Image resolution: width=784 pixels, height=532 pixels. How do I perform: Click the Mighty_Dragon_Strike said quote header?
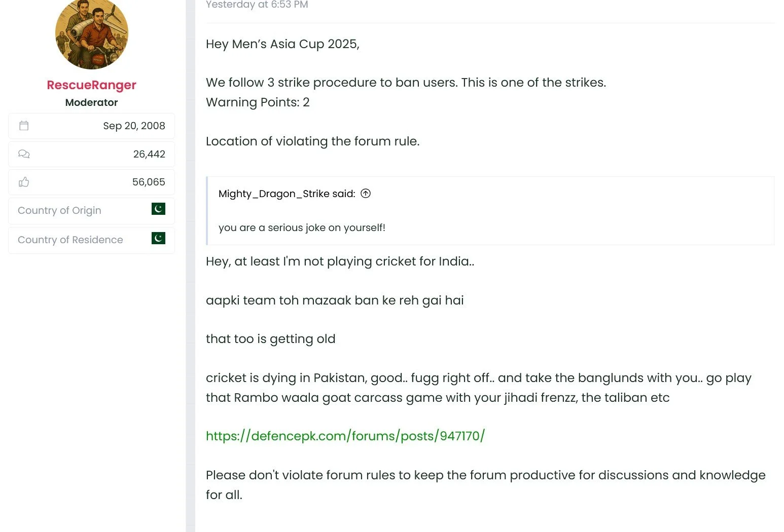pyautogui.click(x=287, y=194)
